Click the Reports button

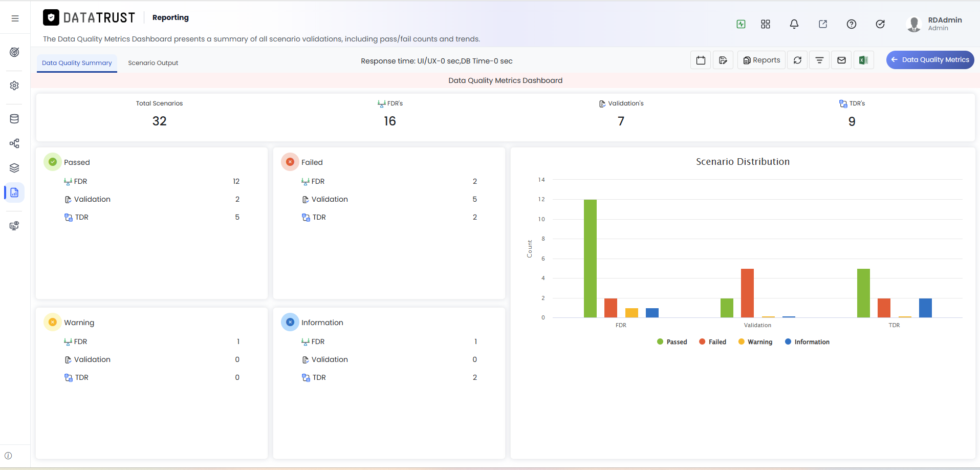[761, 60]
